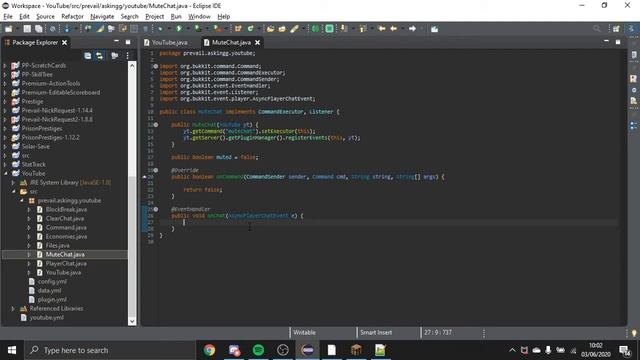Open dropdown arrow beside green Run button
The width and height of the screenshot is (640, 360).
[x=188, y=29]
